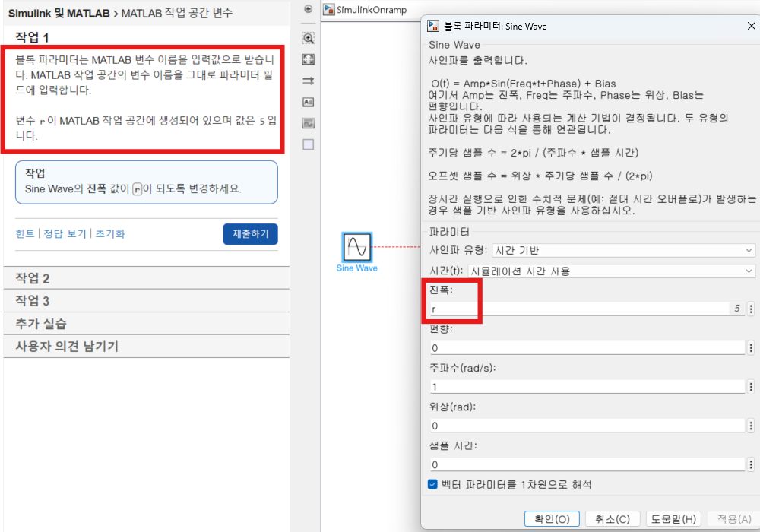This screenshot has height=532, width=760.
Task: Click the 확인(O) button
Action: click(x=552, y=519)
